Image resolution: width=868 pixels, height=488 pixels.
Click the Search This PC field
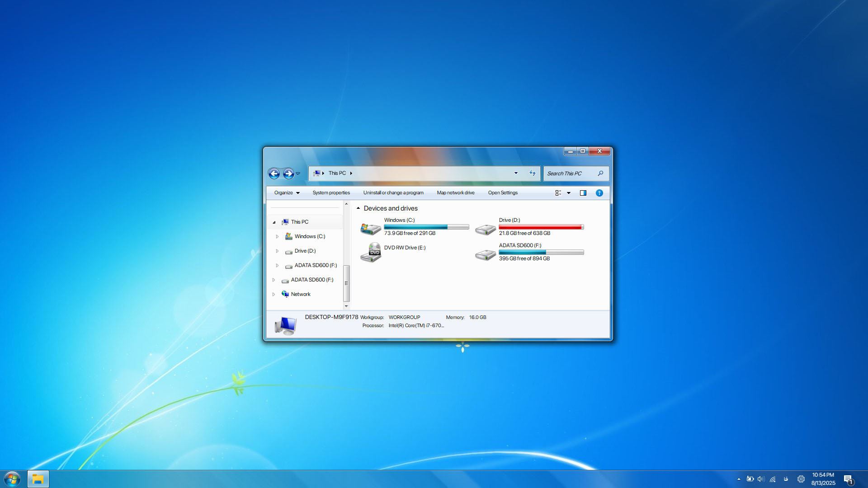pyautogui.click(x=570, y=174)
